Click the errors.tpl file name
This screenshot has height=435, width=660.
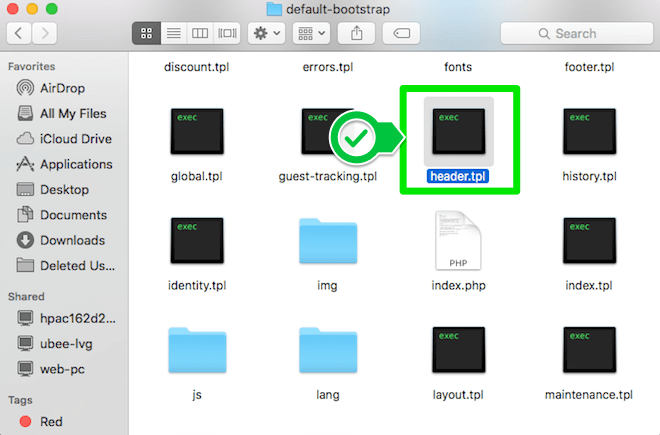(328, 67)
